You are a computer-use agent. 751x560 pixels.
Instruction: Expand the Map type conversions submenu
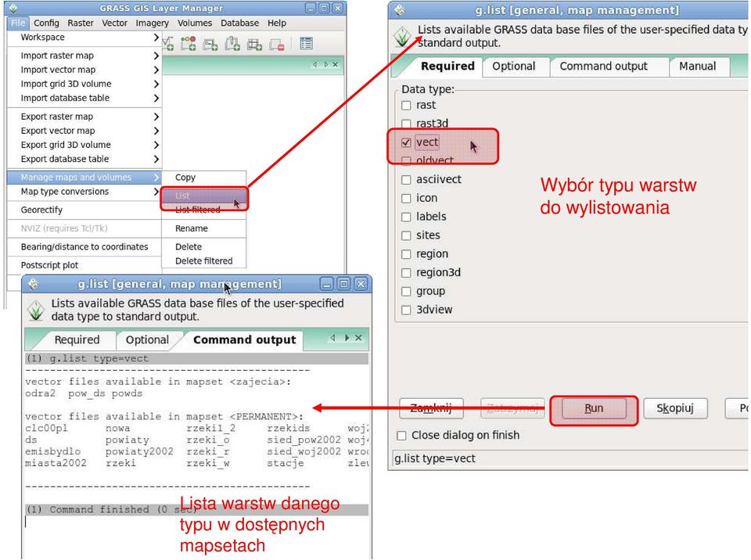tap(156, 192)
